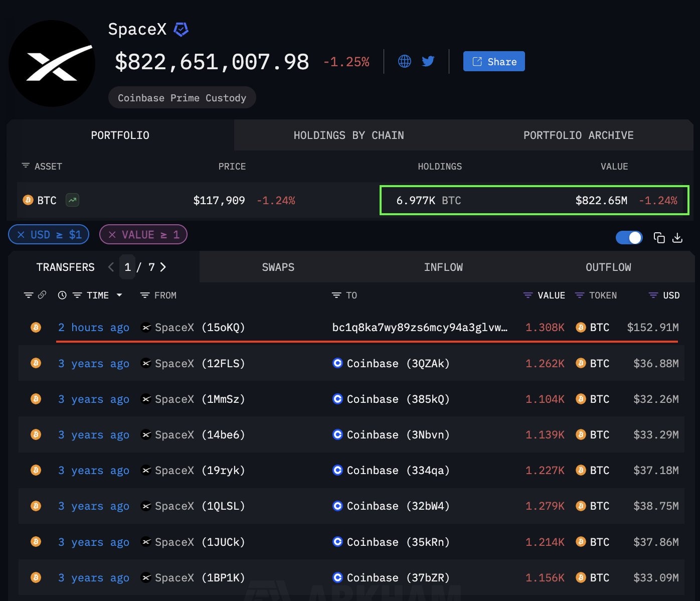Go to previous transfers page chevron
This screenshot has height=601, width=700.
[111, 267]
